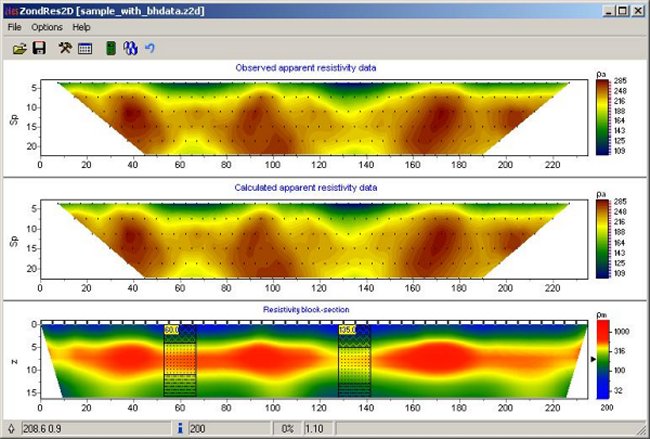Open the Help menu
This screenshot has width=650, height=439.
(81, 27)
